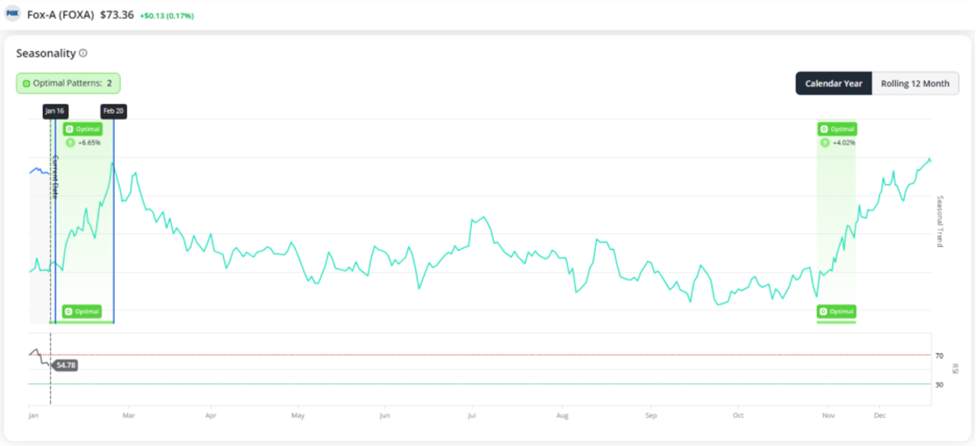Screen dimensions: 975x447
Task: Switch to Calendar Year view
Action: tap(833, 83)
